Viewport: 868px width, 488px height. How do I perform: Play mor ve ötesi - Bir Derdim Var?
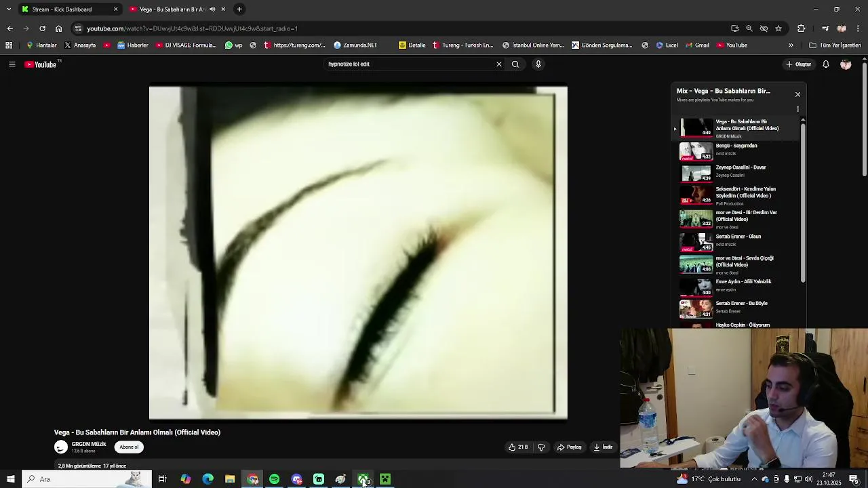click(x=739, y=218)
